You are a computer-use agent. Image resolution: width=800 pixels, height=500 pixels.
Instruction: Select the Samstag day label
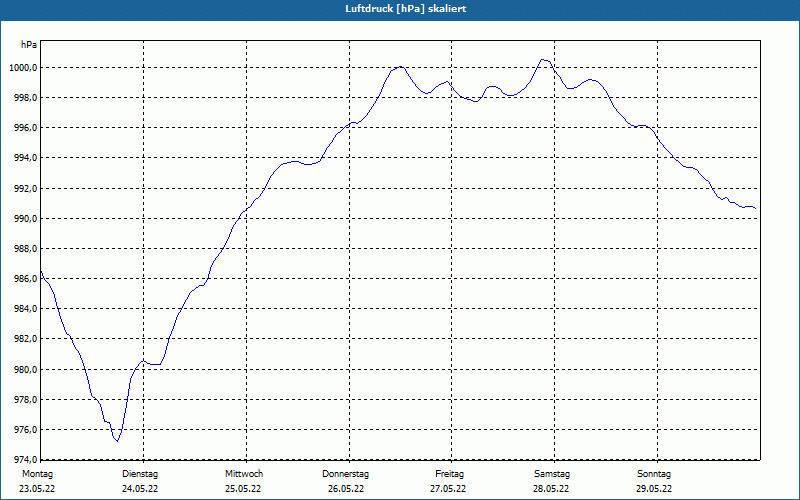(552, 474)
